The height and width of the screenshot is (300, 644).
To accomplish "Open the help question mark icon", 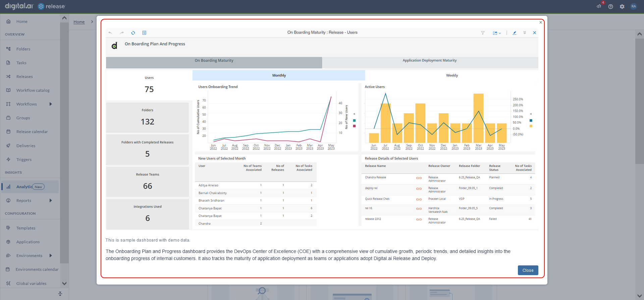I will 611,6.
